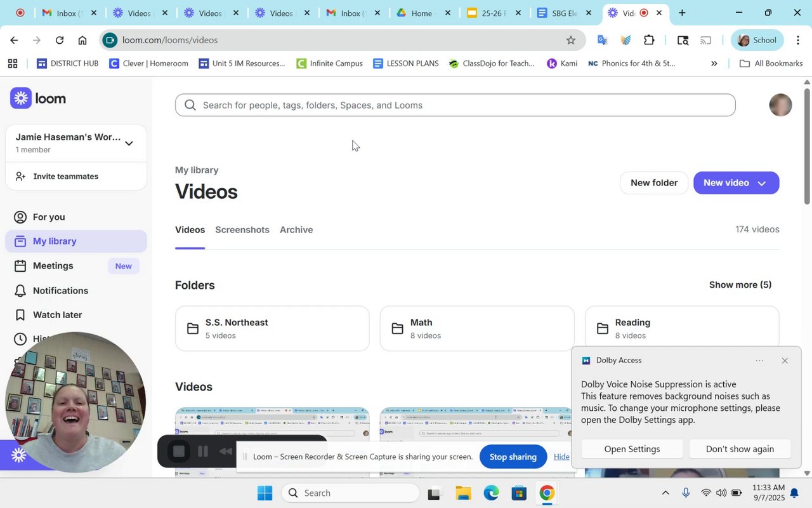Open the Chrome three-dot menu
812x508 pixels.
[798, 40]
